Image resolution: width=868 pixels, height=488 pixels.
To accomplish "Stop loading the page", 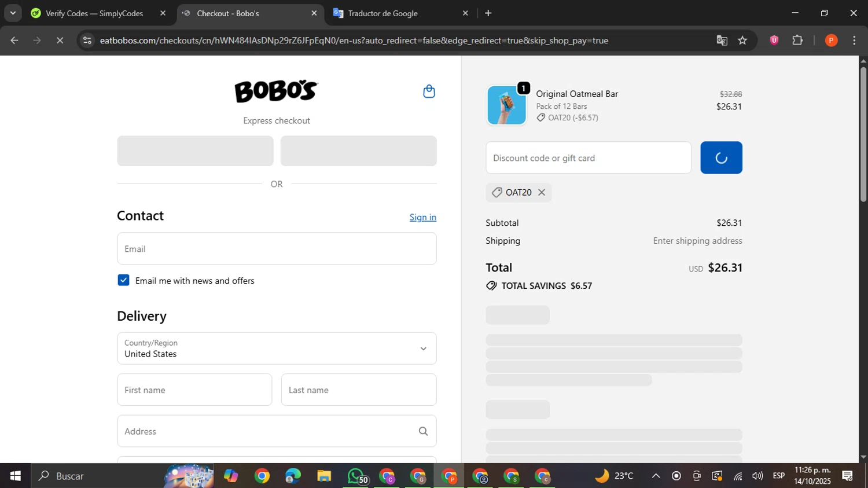I will [60, 41].
